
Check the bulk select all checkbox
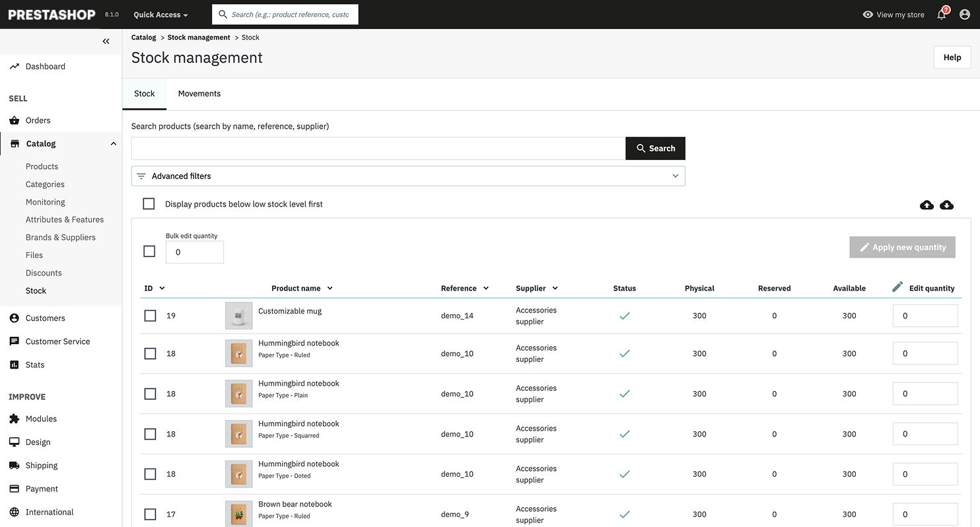(149, 252)
